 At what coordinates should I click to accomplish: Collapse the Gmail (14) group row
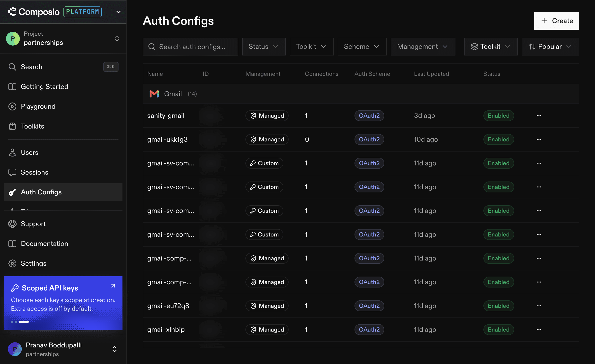point(361,94)
